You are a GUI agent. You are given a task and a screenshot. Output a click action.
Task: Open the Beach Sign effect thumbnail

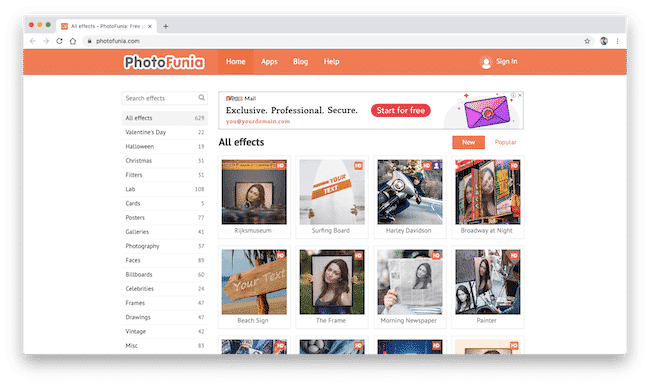254,282
